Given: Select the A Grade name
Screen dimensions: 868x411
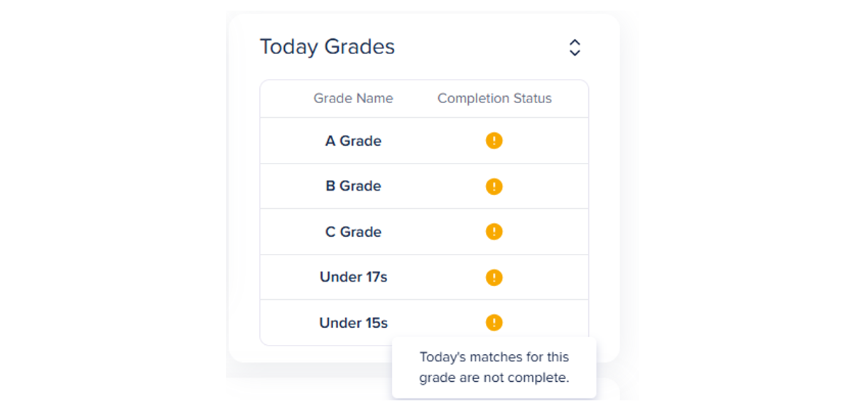Looking at the screenshot, I should pyautogui.click(x=353, y=141).
